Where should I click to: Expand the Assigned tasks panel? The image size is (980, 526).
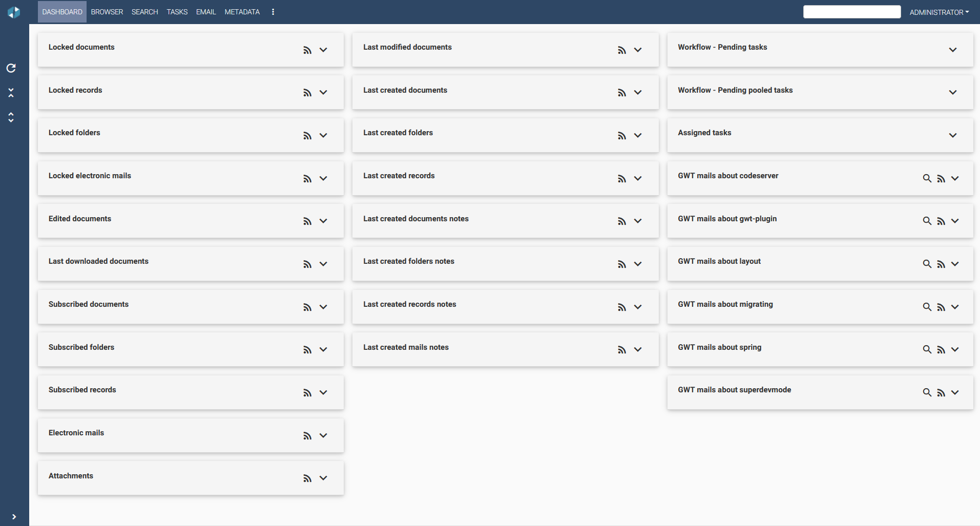pyautogui.click(x=952, y=136)
